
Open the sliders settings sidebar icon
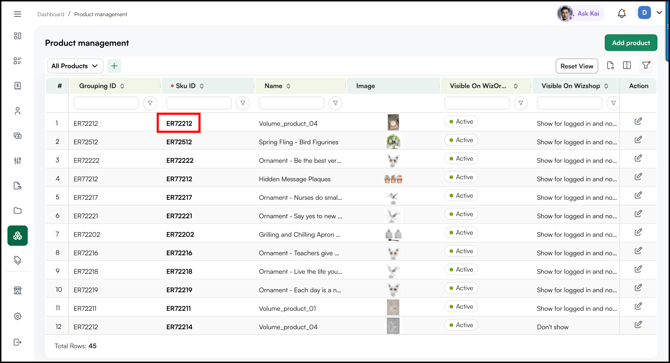pos(18,161)
